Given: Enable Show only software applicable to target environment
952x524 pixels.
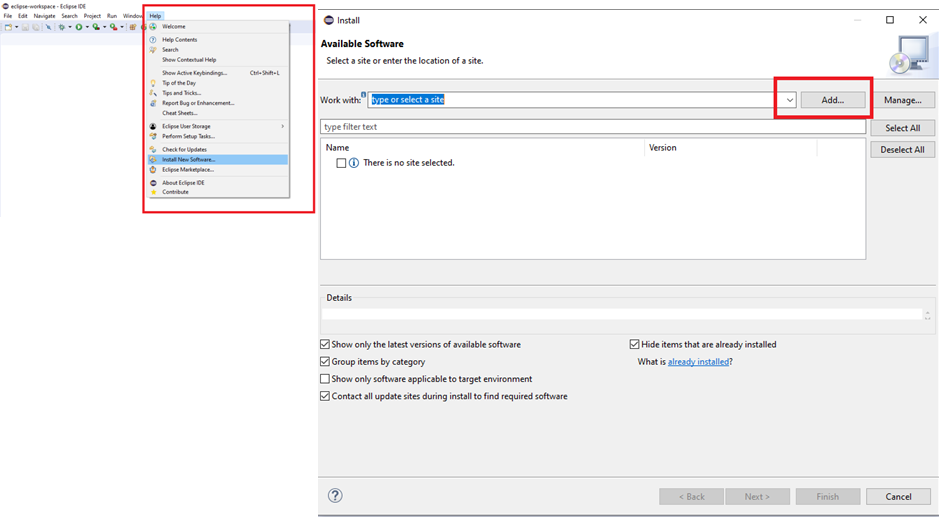Looking at the screenshot, I should pos(325,379).
